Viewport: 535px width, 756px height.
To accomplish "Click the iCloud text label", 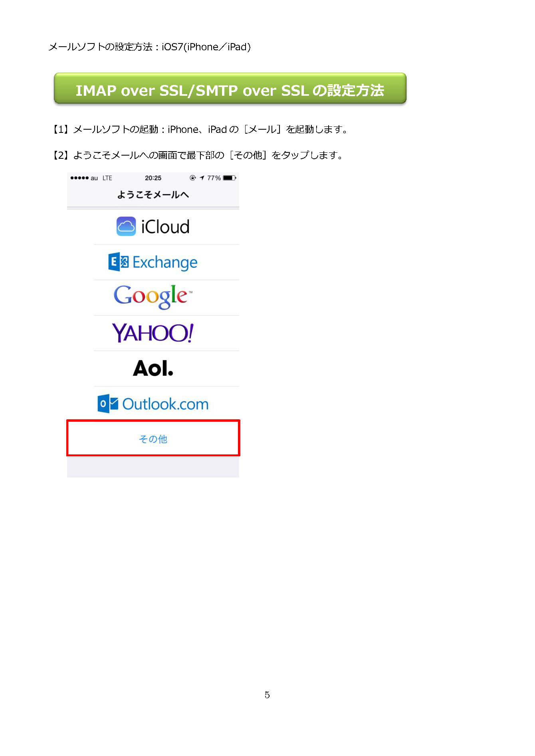I will pyautogui.click(x=165, y=227).
